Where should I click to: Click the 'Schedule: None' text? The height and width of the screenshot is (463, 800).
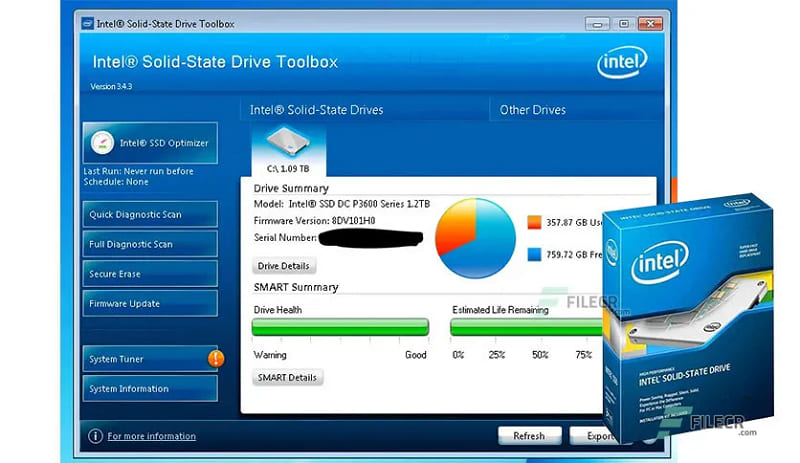pyautogui.click(x=116, y=182)
